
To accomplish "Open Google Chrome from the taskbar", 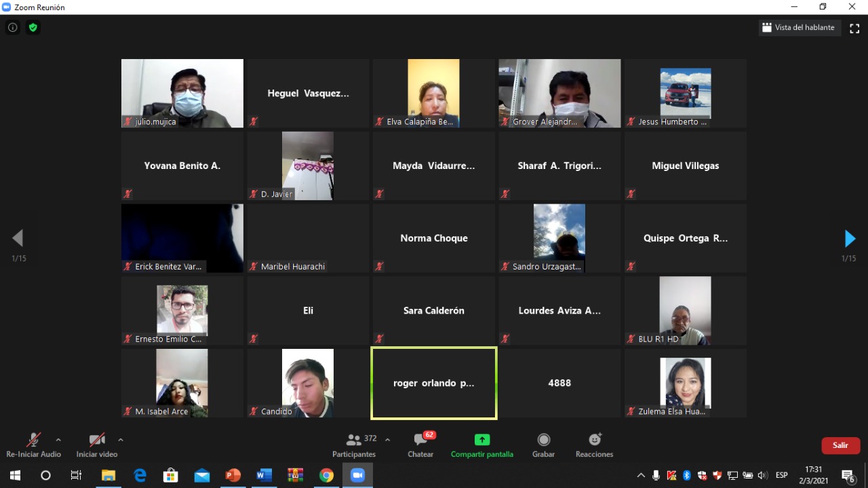I will 326,476.
